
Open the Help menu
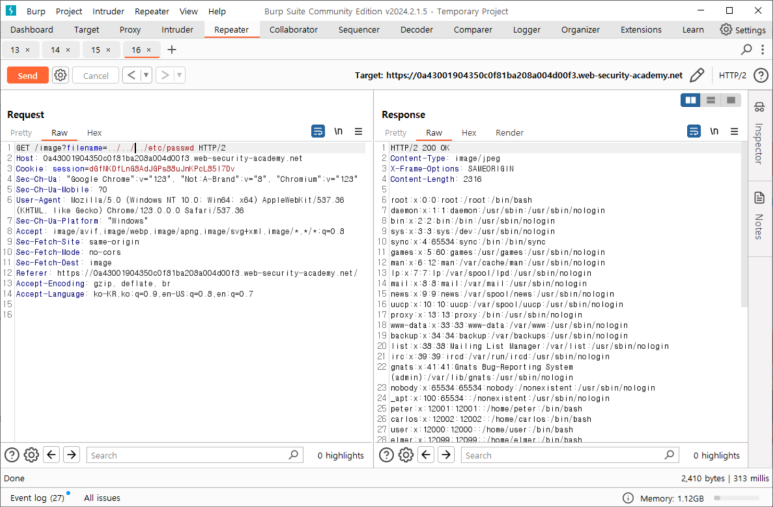pos(217,11)
